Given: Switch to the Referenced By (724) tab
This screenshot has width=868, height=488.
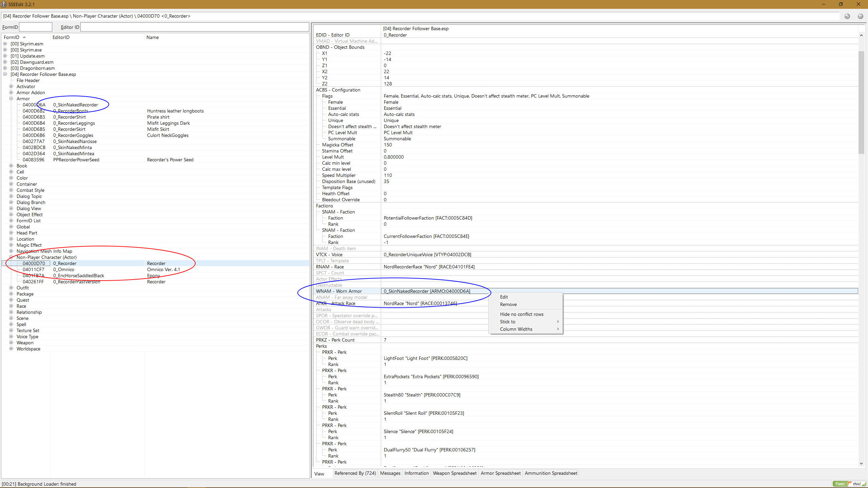Looking at the screenshot, I should [355, 473].
